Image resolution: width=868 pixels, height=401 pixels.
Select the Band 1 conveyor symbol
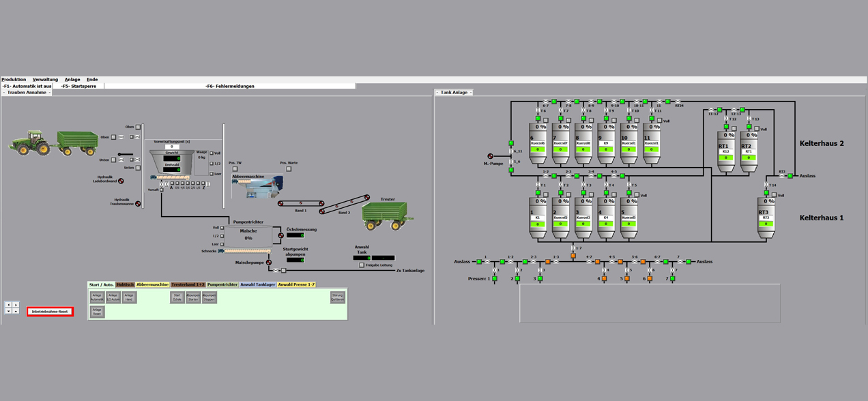pyautogui.click(x=301, y=203)
